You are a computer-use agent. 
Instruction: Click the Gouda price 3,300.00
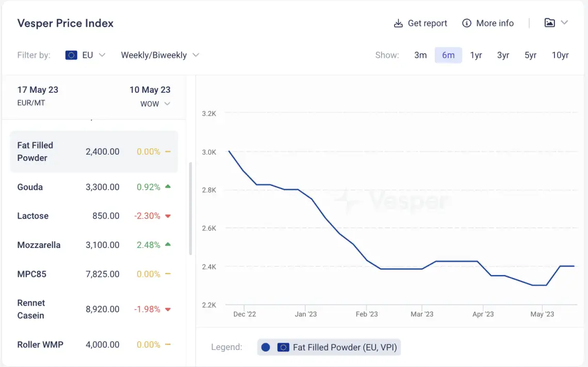click(102, 187)
